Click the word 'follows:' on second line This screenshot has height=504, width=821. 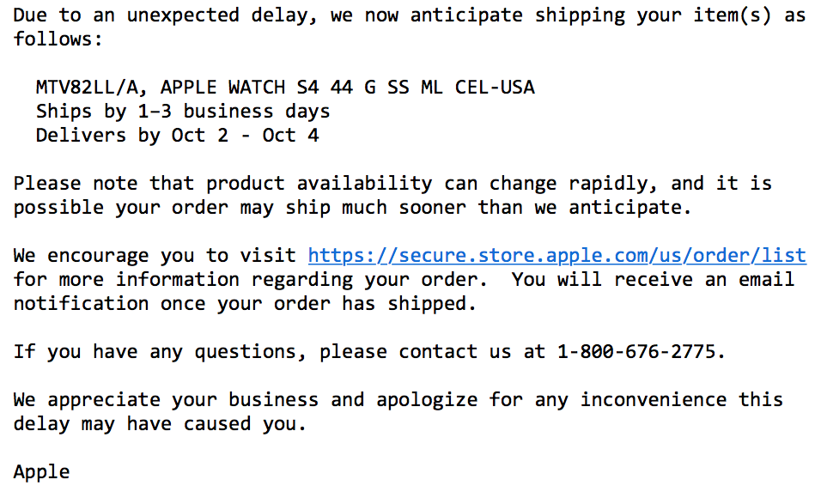point(58,39)
